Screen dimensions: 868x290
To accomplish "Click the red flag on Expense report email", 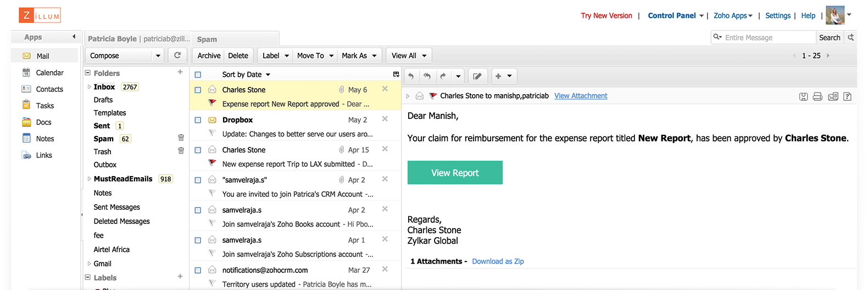I will pyautogui.click(x=212, y=103).
